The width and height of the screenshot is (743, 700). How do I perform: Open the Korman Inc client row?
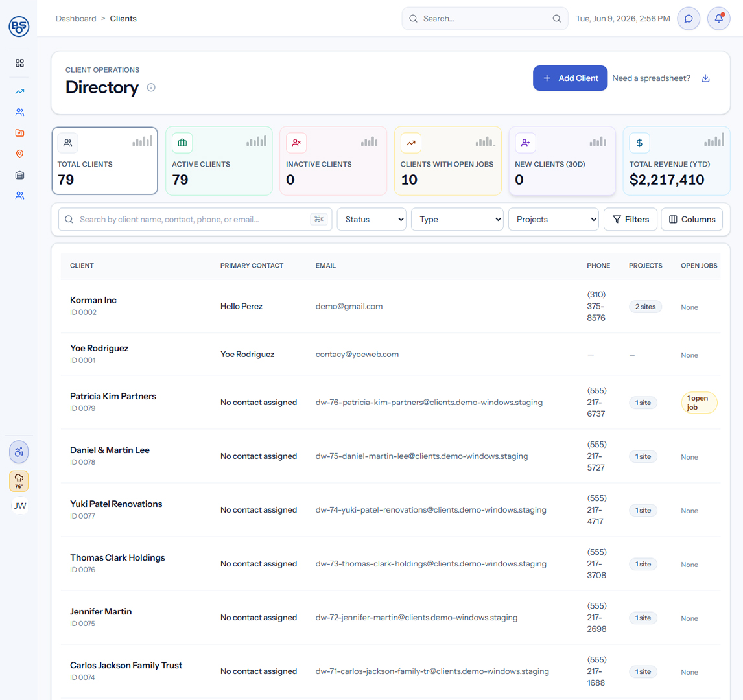click(x=390, y=306)
